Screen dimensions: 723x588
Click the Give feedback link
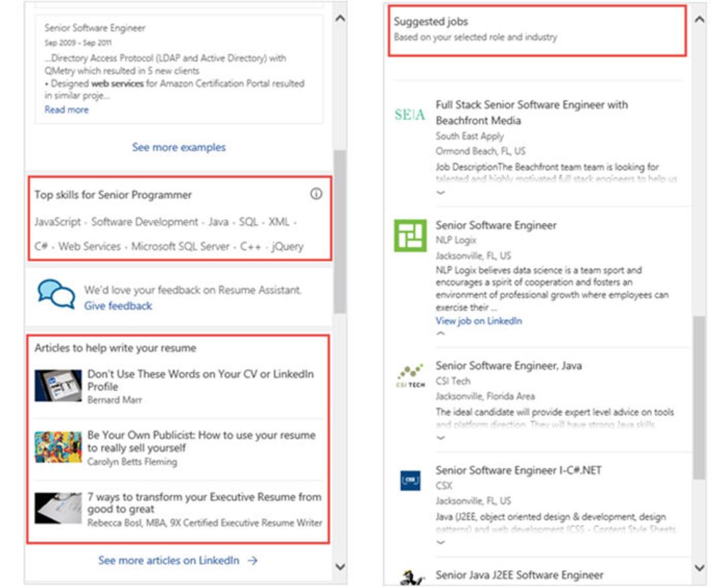point(118,306)
